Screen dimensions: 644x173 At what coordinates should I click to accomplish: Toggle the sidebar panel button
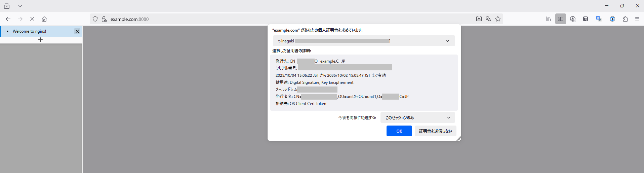pos(561,19)
